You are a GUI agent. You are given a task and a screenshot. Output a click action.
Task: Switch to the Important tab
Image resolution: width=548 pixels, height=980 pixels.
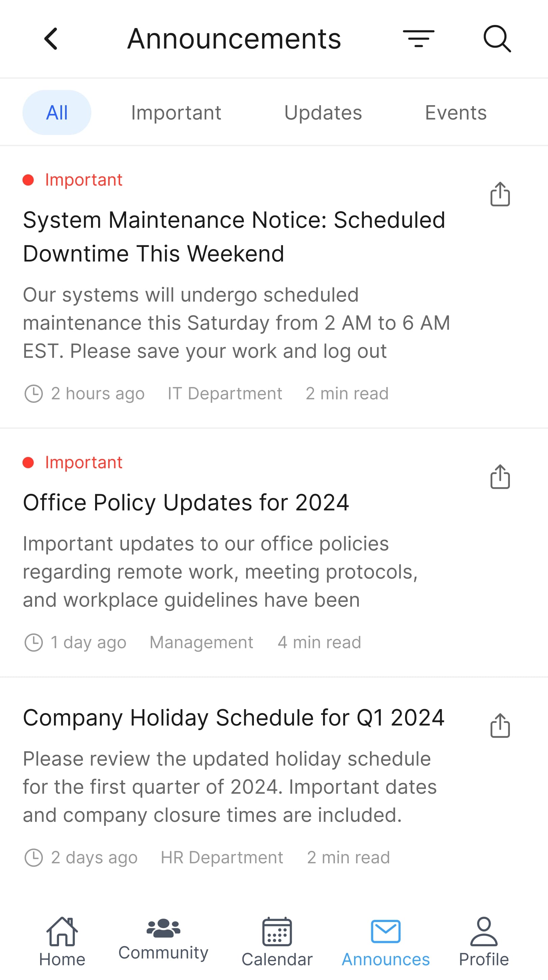176,113
